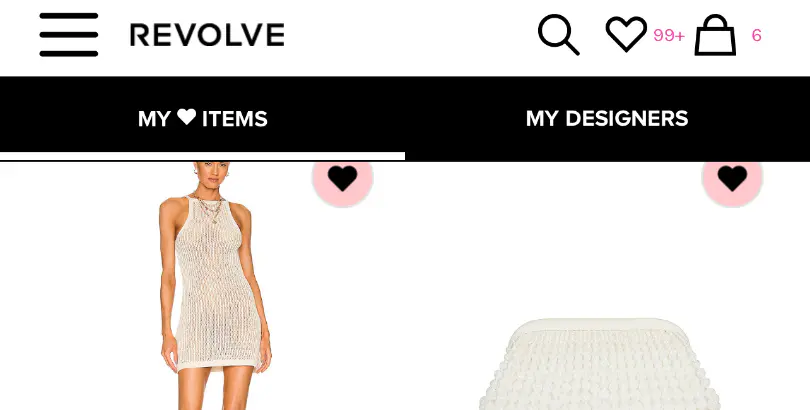Click the pink 99+ favorites counter
This screenshot has height=410, width=810.
669,36
